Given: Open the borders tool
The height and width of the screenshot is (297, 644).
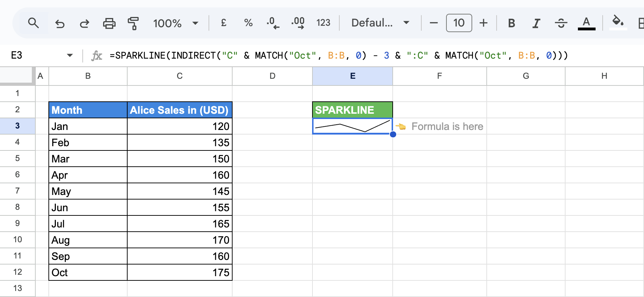Looking at the screenshot, I should [x=641, y=23].
